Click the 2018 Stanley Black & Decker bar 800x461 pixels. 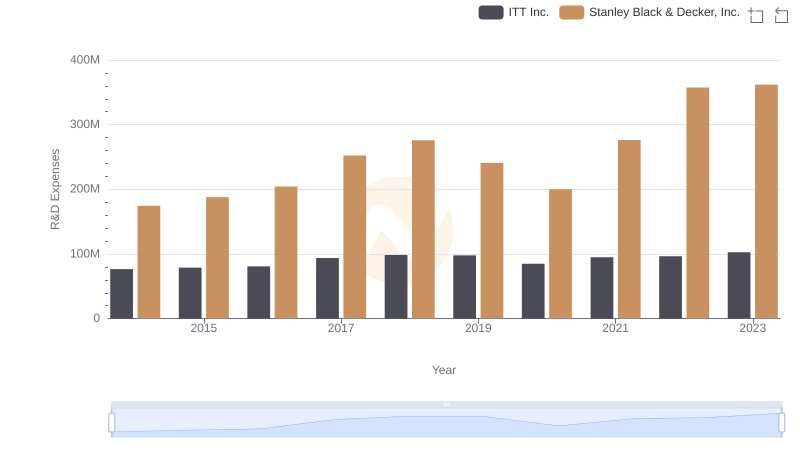[423, 229]
